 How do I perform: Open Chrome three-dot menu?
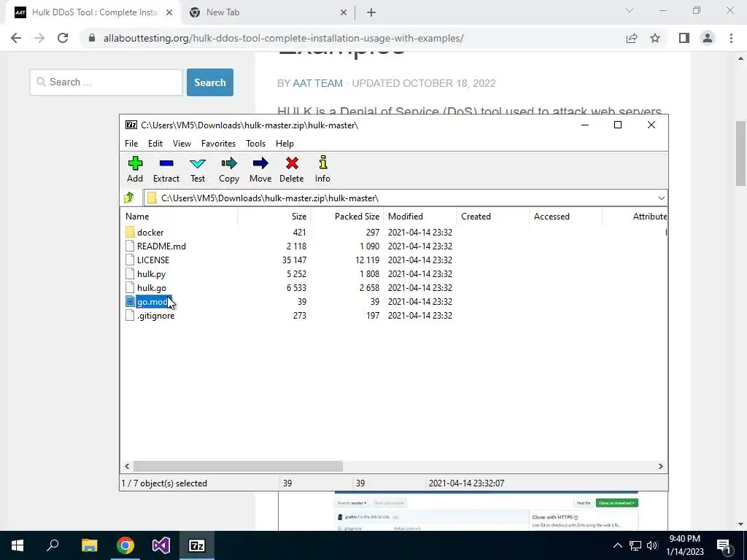(x=731, y=38)
